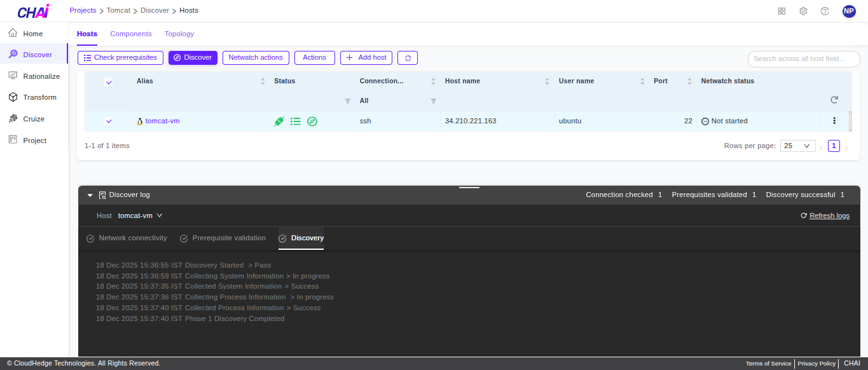This screenshot has height=370, width=868.
Task: Go to page 1 in pagination
Action: click(x=834, y=146)
